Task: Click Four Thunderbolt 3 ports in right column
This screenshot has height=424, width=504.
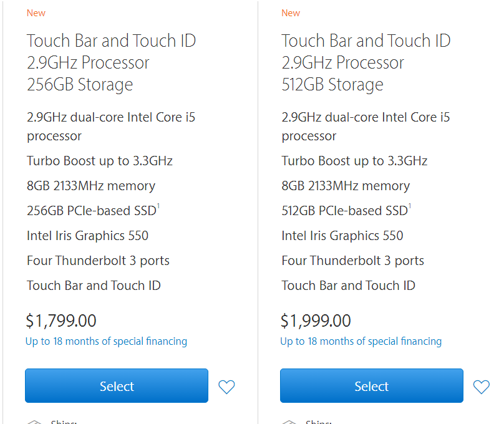Action: (352, 261)
